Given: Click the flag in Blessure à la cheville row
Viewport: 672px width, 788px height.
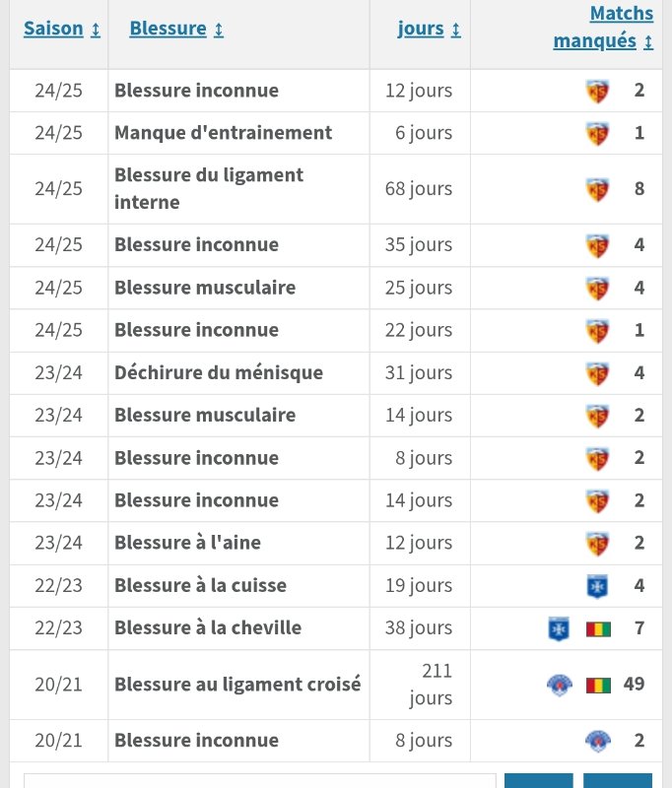Looking at the screenshot, I should [x=598, y=628].
